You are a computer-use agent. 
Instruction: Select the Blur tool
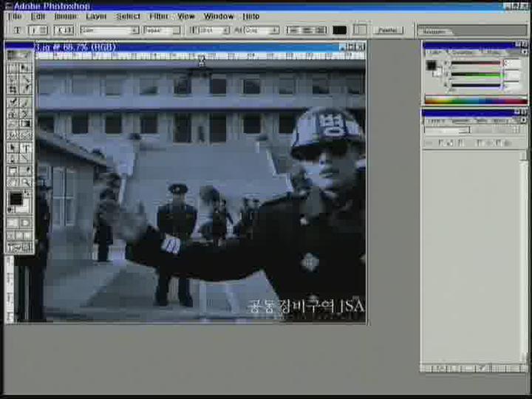pos(13,134)
